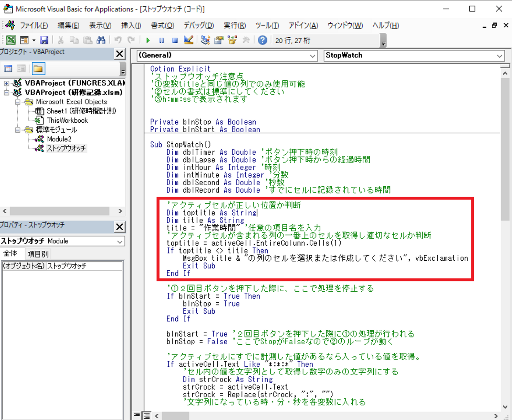Switch to Procedure View at bottom left
512x420 pixels.
pos(137,415)
